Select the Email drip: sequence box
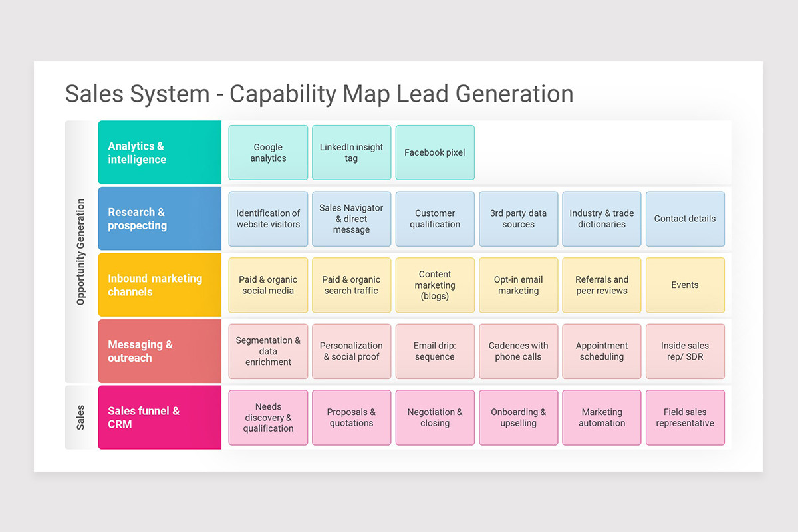The image size is (798, 532). pyautogui.click(x=435, y=351)
